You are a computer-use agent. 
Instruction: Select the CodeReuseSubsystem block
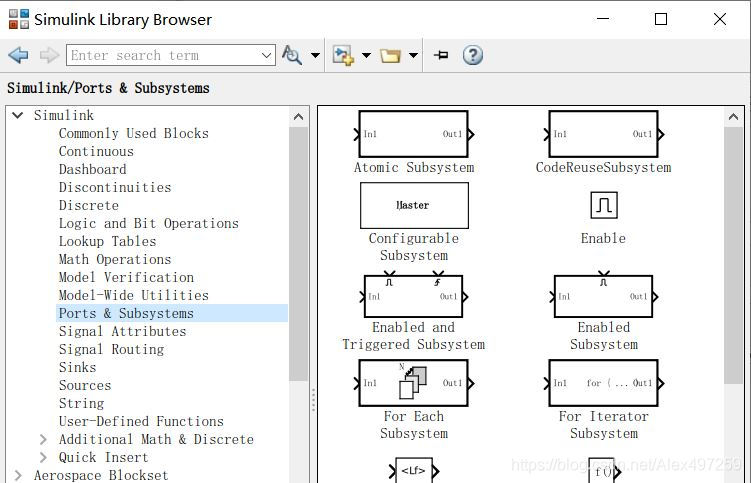click(x=603, y=134)
